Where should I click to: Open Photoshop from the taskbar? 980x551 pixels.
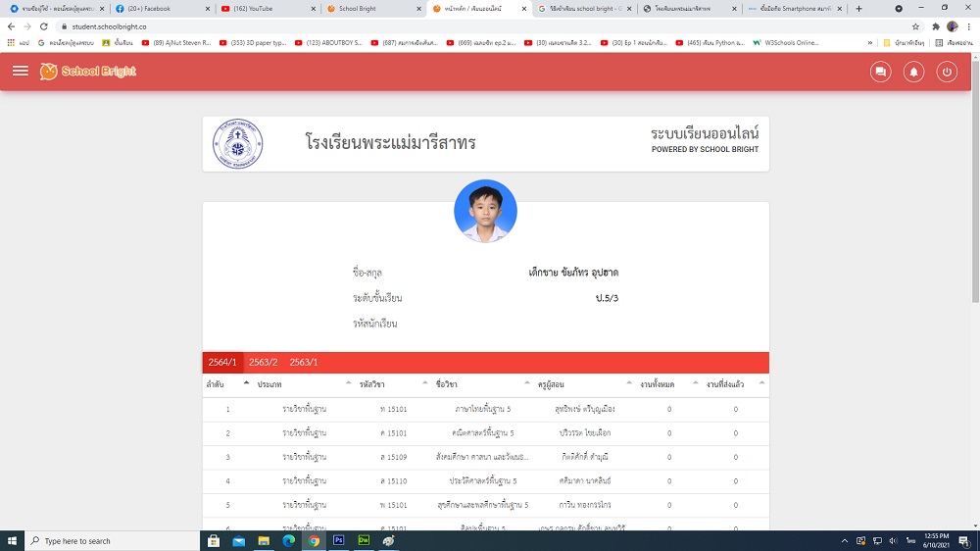339,541
